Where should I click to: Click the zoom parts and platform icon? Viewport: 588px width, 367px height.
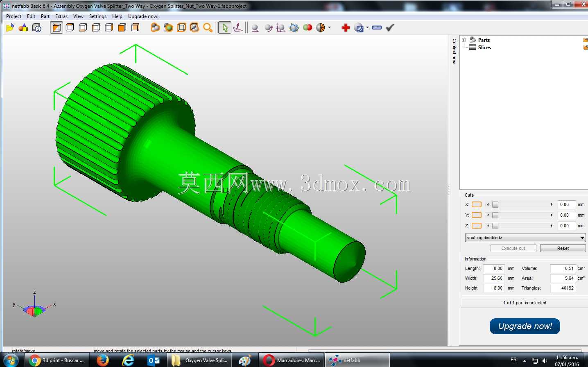click(194, 28)
